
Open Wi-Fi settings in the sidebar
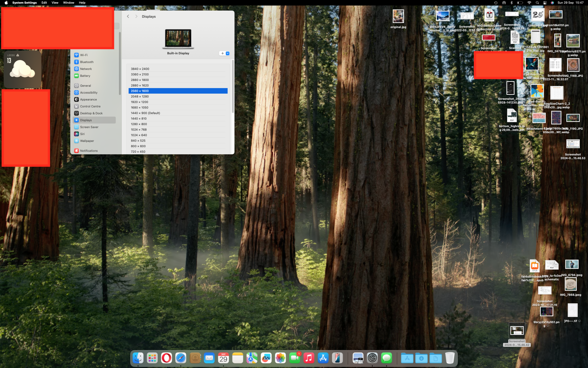83,55
